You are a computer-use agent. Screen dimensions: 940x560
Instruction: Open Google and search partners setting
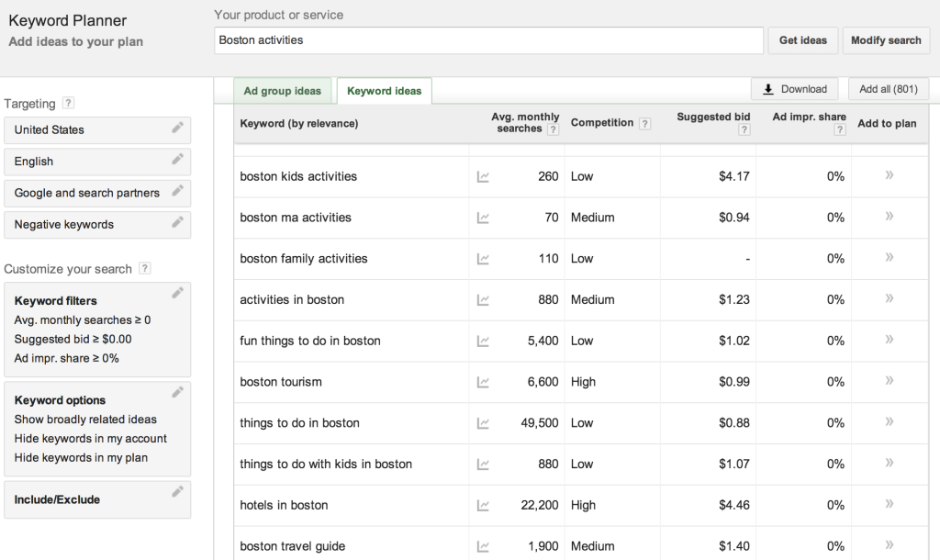click(97, 193)
